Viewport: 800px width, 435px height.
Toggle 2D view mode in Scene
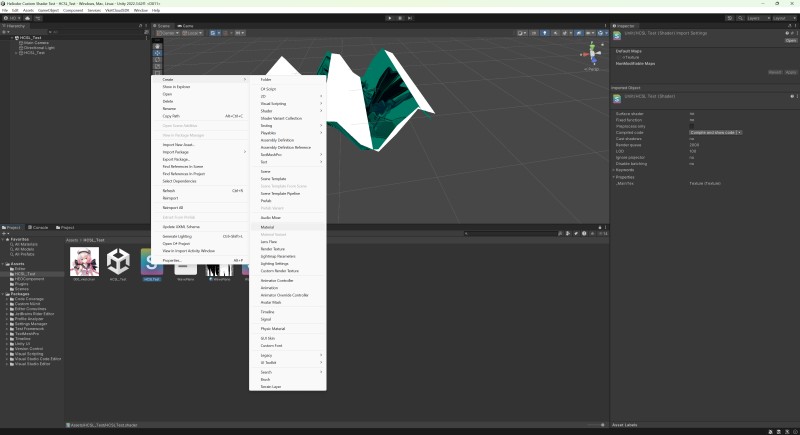534,33
